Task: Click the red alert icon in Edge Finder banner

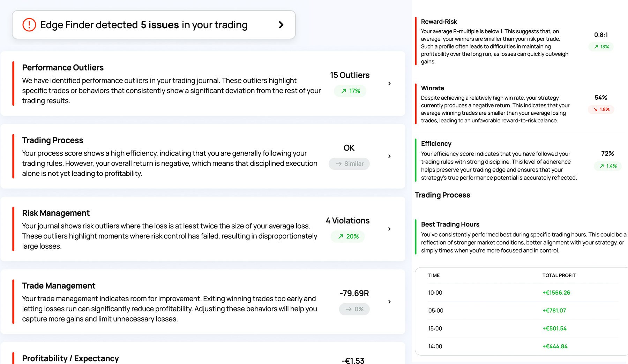Action: coord(29,25)
